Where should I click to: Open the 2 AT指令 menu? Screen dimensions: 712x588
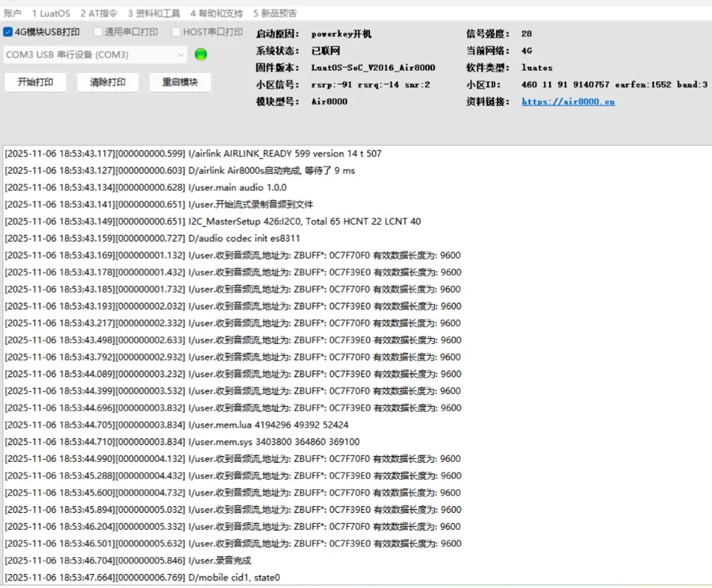tap(99, 13)
